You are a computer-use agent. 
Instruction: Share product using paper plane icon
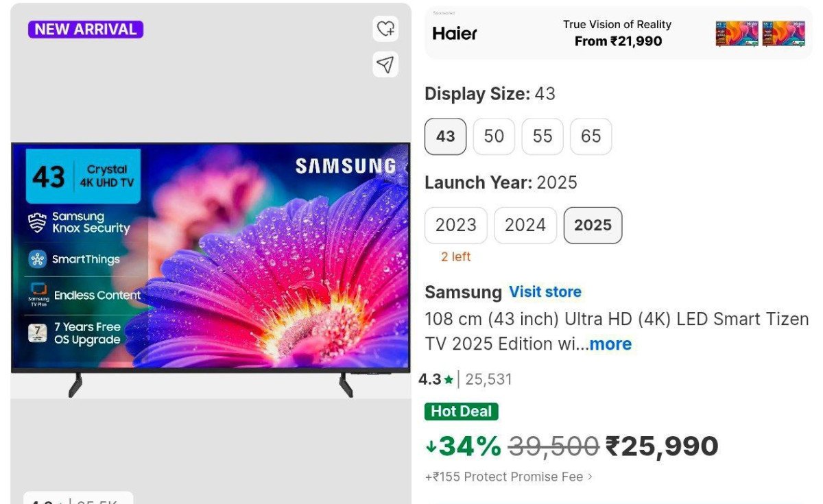click(386, 64)
